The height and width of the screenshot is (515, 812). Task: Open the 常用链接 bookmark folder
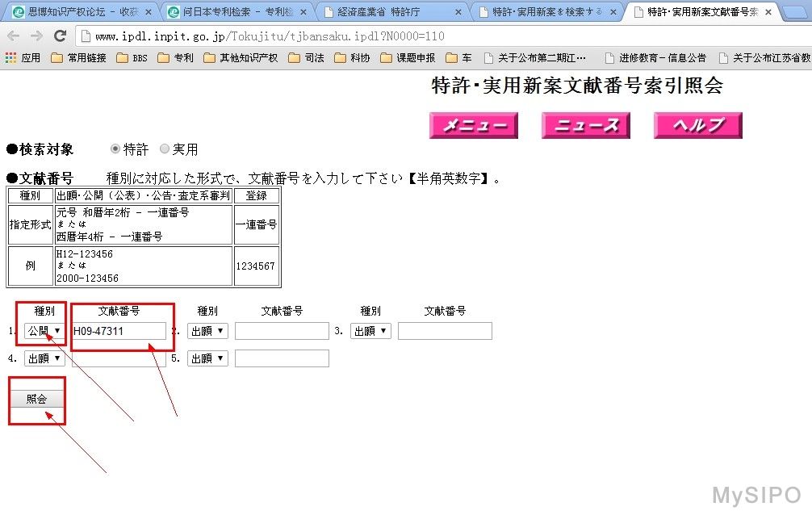[78, 58]
